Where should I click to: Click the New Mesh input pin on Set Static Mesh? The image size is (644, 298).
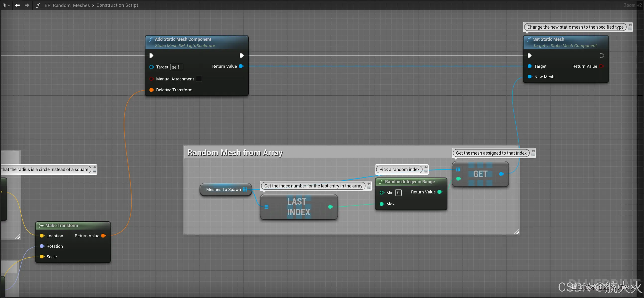[x=529, y=77]
